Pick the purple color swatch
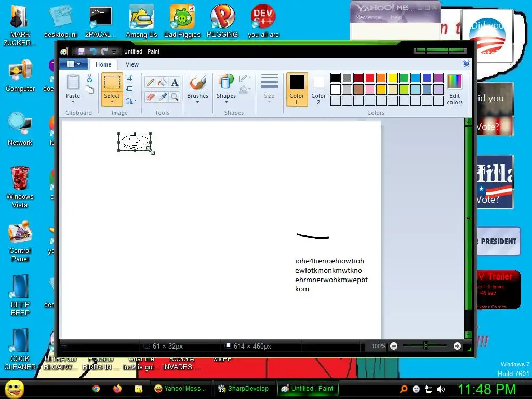 point(438,78)
